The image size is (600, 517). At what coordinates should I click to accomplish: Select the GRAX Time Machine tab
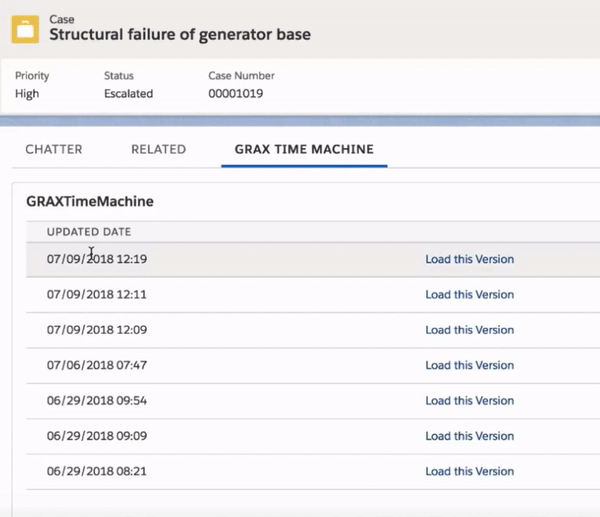click(304, 149)
